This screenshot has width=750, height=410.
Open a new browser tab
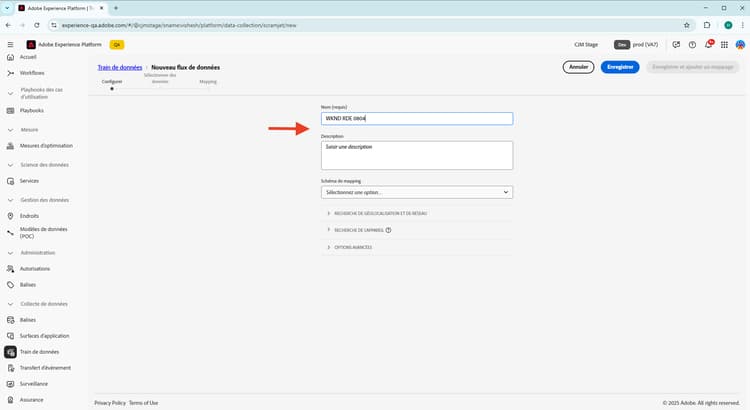(x=116, y=8)
